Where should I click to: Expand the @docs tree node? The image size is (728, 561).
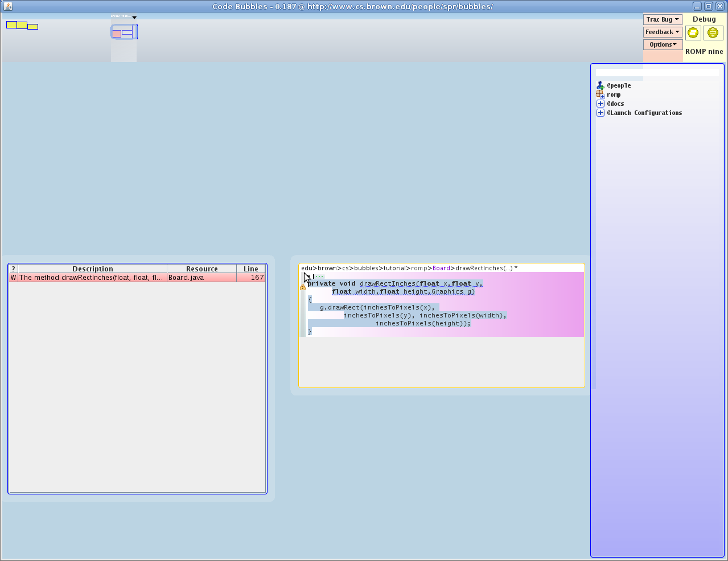pos(600,104)
